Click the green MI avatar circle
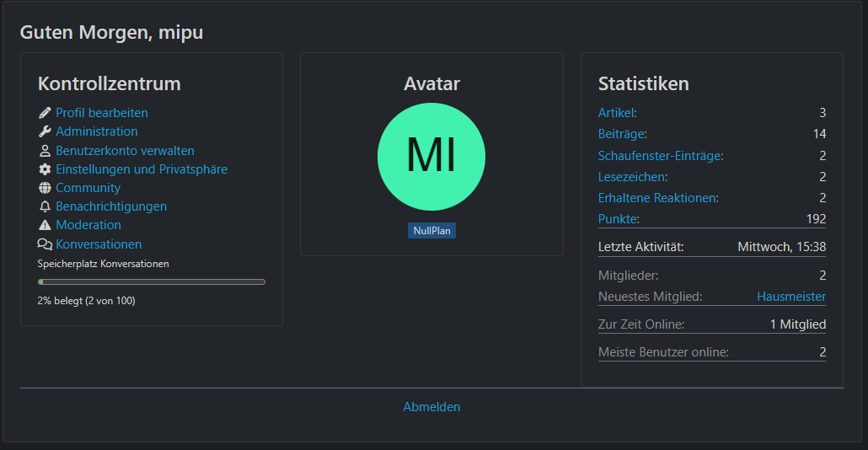Image resolution: width=868 pixels, height=450 pixels. tap(431, 156)
